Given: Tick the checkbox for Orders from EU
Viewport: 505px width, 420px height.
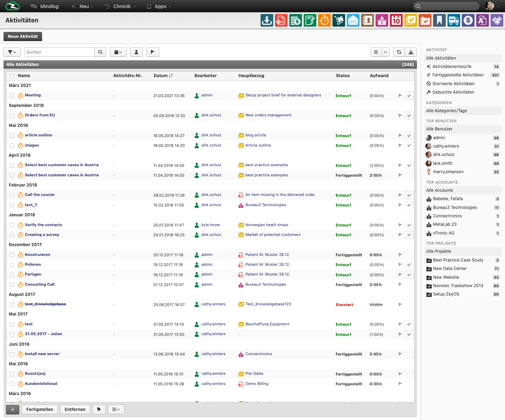Looking at the screenshot, I should [12, 116].
